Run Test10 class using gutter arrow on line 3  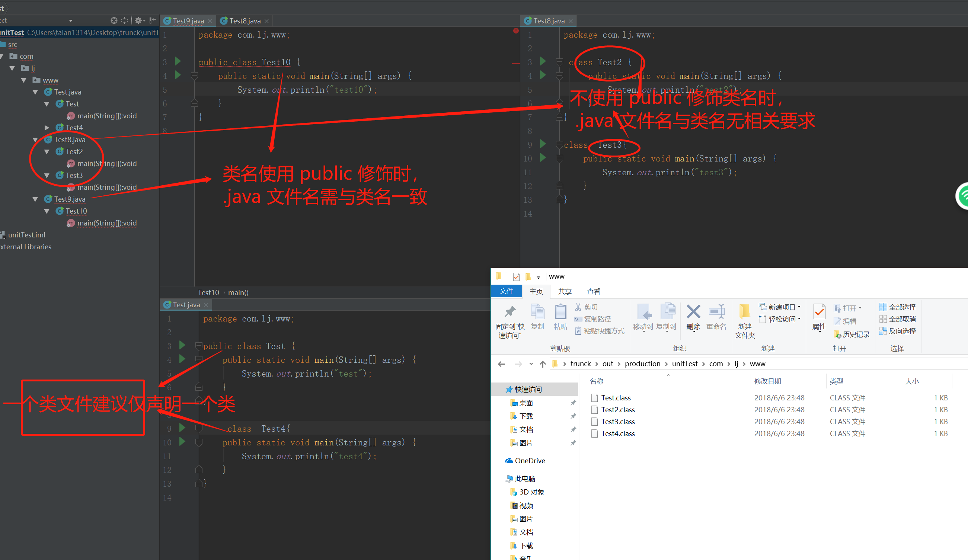(x=178, y=61)
